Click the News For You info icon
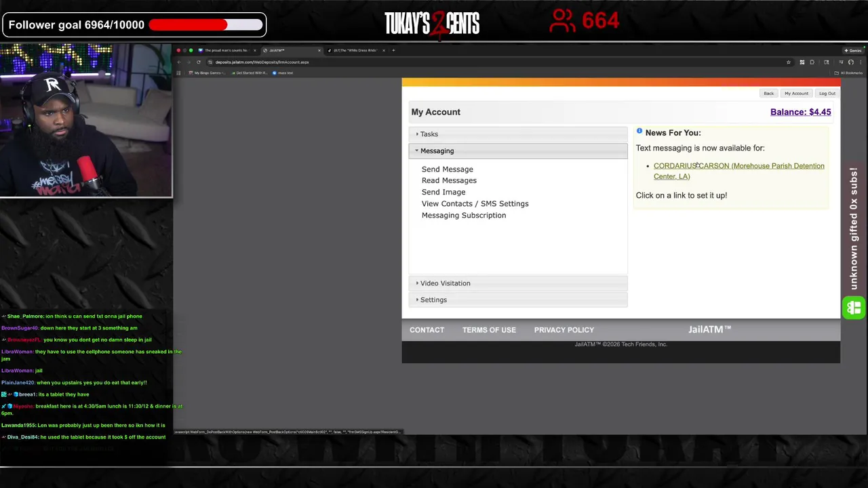Screen dimensions: 868x488 [639, 131]
